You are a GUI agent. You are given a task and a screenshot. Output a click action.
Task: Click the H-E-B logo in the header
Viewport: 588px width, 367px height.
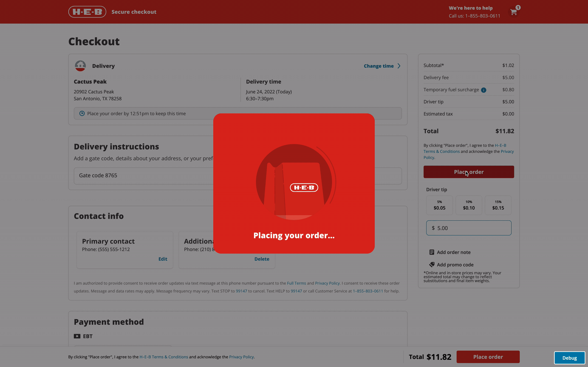[x=87, y=12]
